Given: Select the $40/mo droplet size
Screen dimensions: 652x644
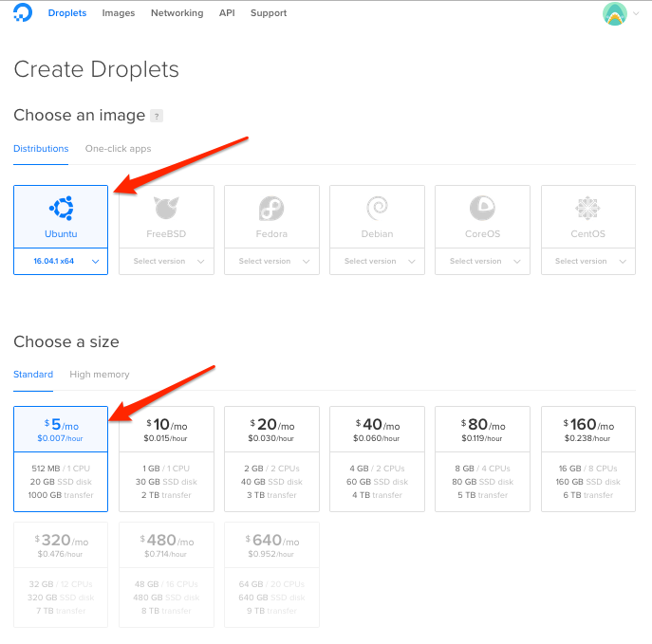Looking at the screenshot, I should click(x=377, y=459).
